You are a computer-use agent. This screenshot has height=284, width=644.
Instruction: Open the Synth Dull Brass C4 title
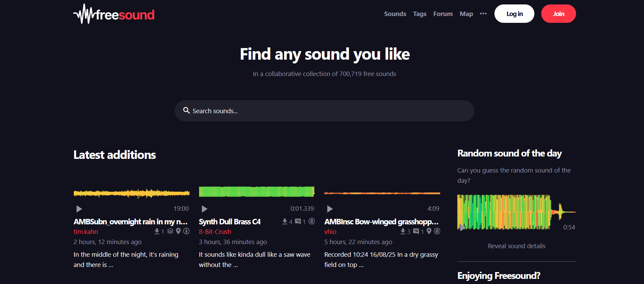point(230,222)
